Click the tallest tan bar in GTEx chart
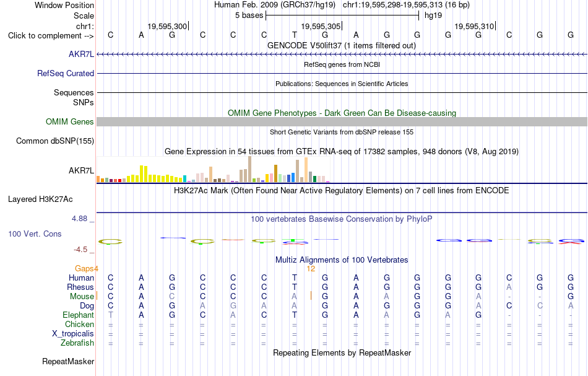Image resolution: width=588 pixels, height=376 pixels. coord(250,169)
